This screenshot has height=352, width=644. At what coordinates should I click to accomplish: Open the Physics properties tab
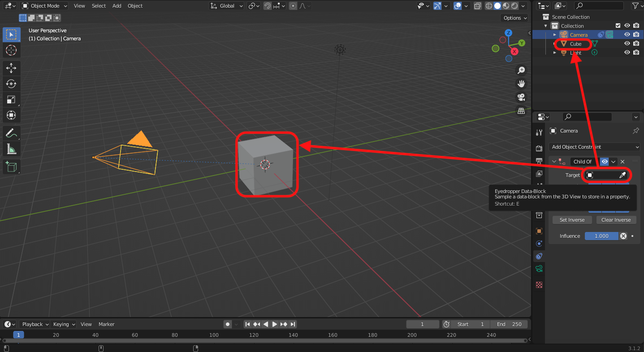pos(539,244)
